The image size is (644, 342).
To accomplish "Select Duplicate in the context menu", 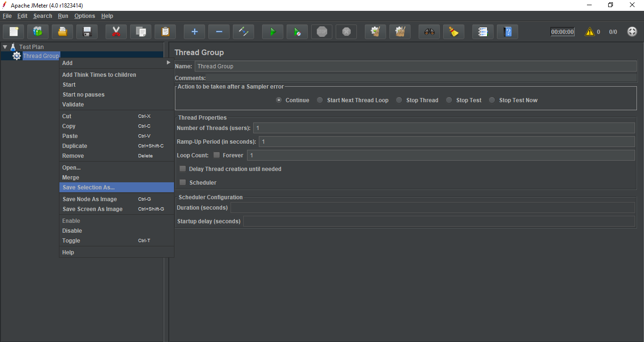I will 74,146.
